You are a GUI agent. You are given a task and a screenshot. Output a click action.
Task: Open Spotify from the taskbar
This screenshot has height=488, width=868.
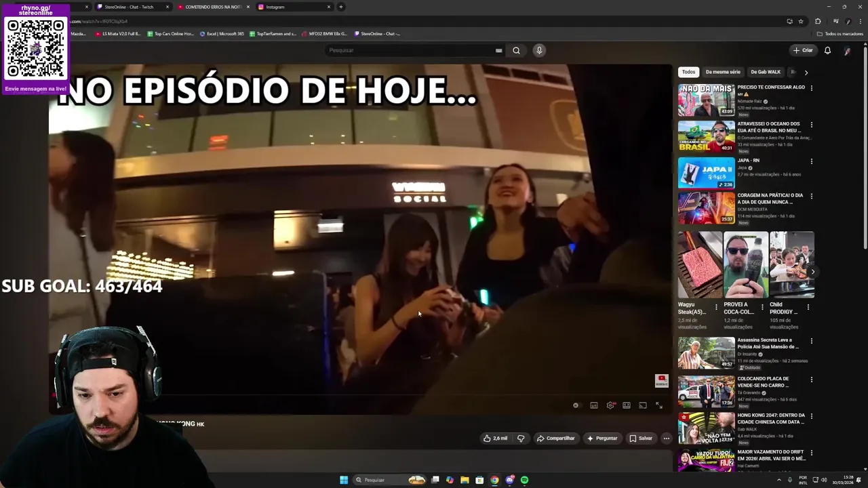pos(524,480)
